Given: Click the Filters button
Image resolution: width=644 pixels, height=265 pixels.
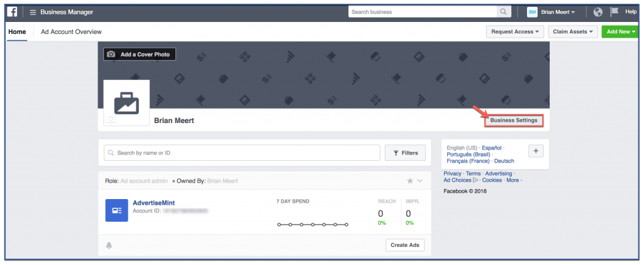Looking at the screenshot, I should click(405, 153).
